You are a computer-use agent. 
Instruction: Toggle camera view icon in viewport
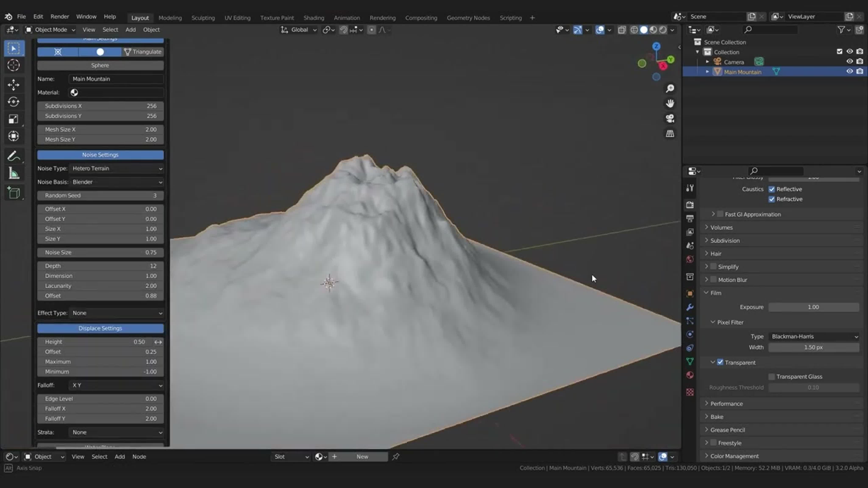pos(670,118)
